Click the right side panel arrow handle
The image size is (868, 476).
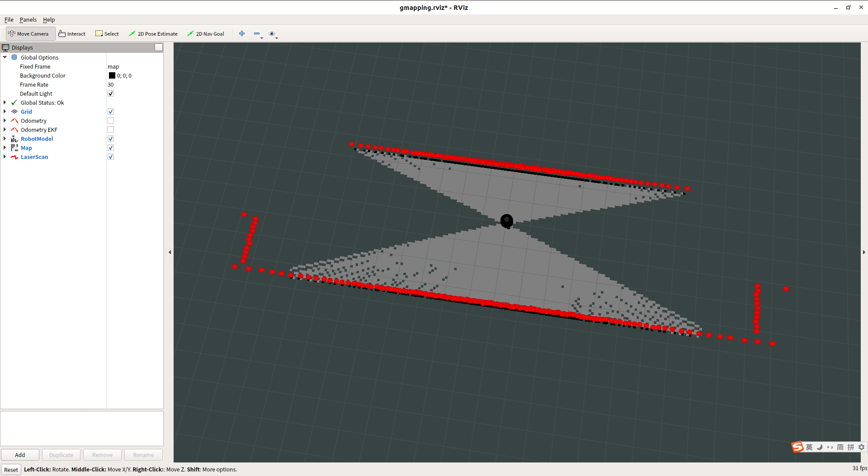(864, 252)
